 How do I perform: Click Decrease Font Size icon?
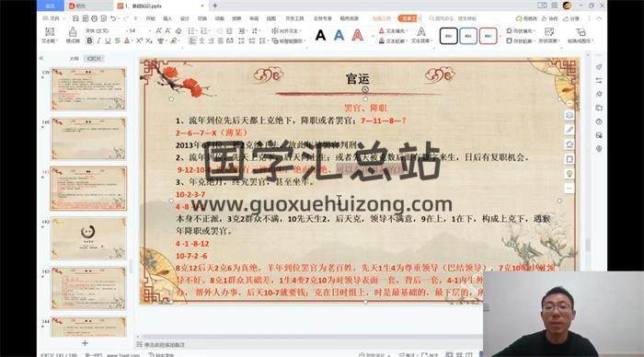click(x=168, y=30)
